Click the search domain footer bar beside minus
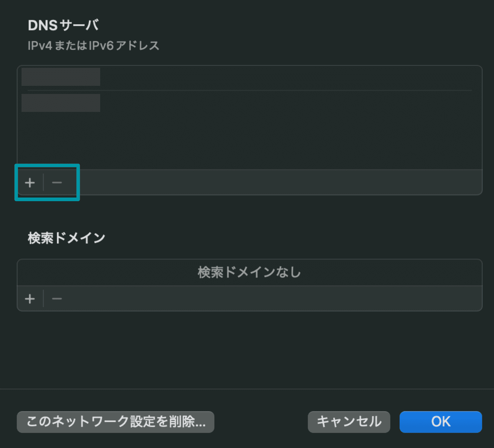Screen dimensions: 494x448 pyautogui.click(x=265, y=299)
